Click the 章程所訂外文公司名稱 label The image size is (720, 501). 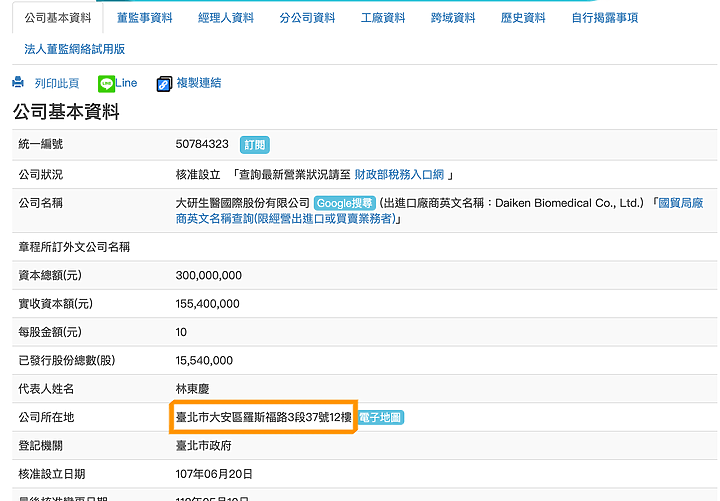74,247
